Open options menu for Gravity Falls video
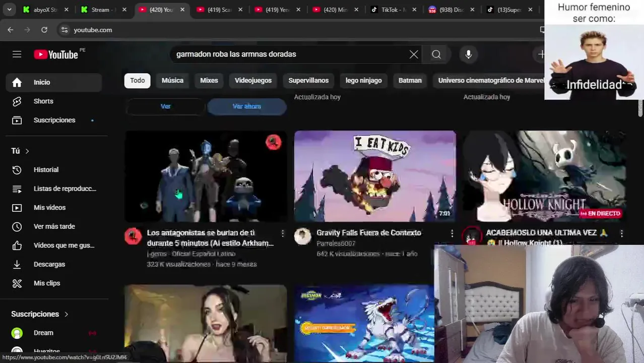 click(x=452, y=233)
